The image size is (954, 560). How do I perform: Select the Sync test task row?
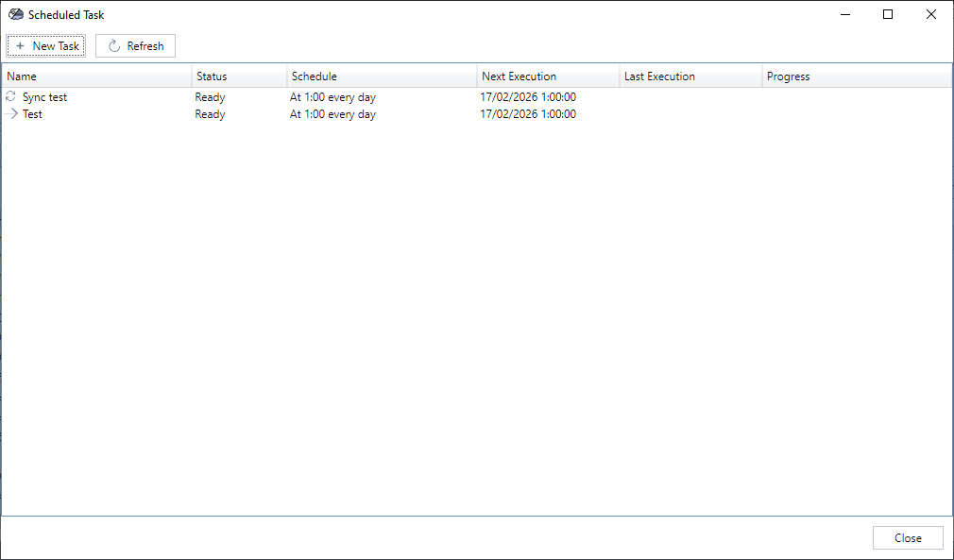click(x=94, y=96)
